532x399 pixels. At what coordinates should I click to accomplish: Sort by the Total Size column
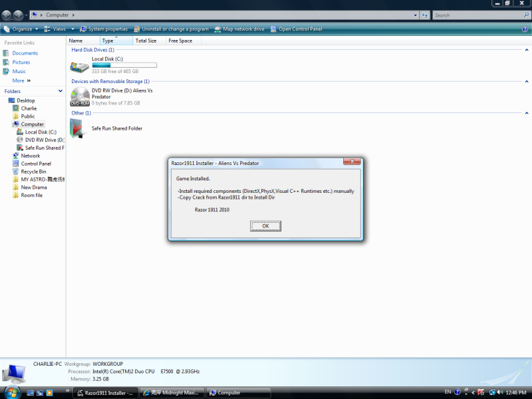(x=149, y=41)
